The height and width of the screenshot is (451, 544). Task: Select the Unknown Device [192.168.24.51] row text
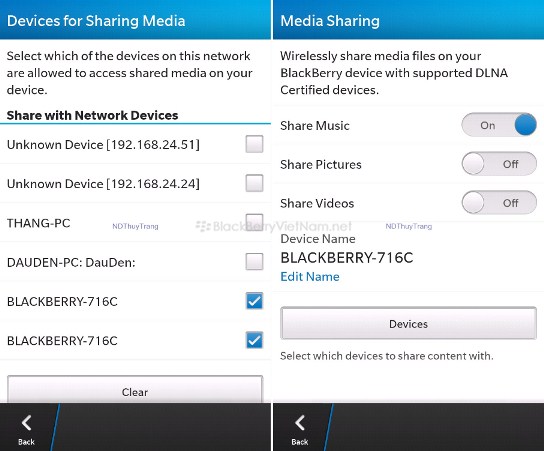[103, 145]
